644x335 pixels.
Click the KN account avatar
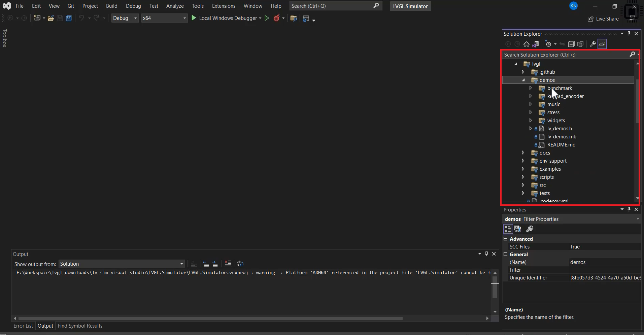(x=574, y=6)
